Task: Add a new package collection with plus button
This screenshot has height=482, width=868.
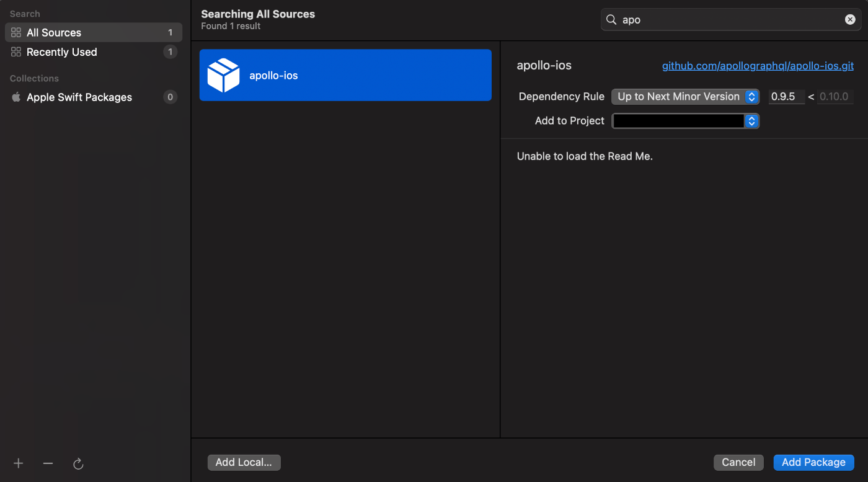Action: [x=19, y=463]
